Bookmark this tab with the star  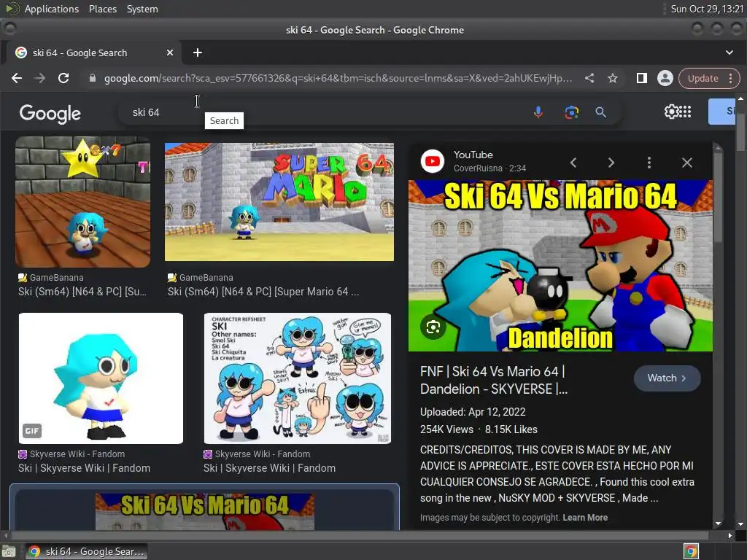pos(613,78)
